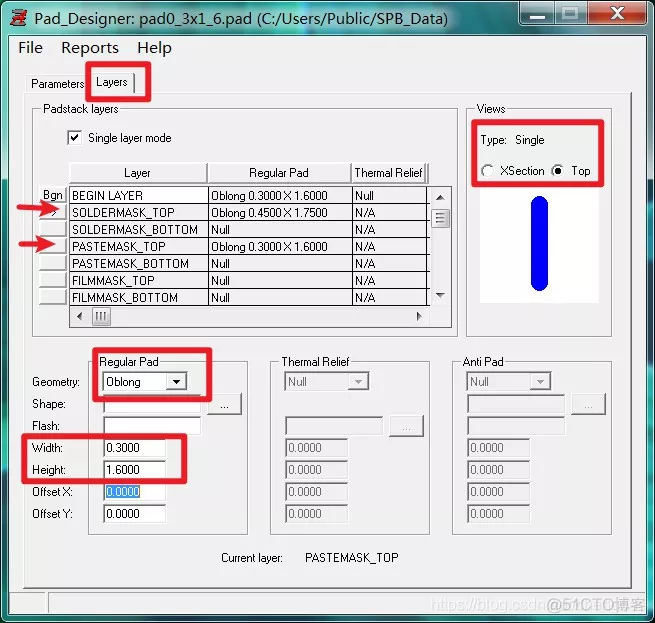655x623 pixels.
Task: Select the FILMMASK_TOP layer cell
Action: pyautogui.click(x=139, y=280)
